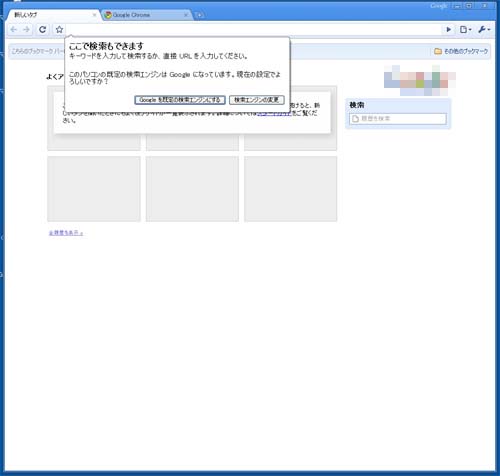500x476 pixels.
Task: Click the help link in the notice text
Action: click(x=274, y=113)
